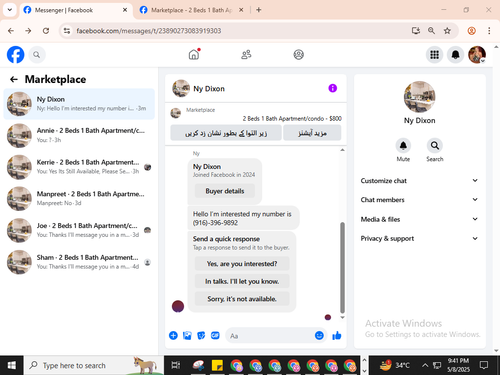Focus the Aa message input field
500x375 pixels.
(x=270, y=336)
